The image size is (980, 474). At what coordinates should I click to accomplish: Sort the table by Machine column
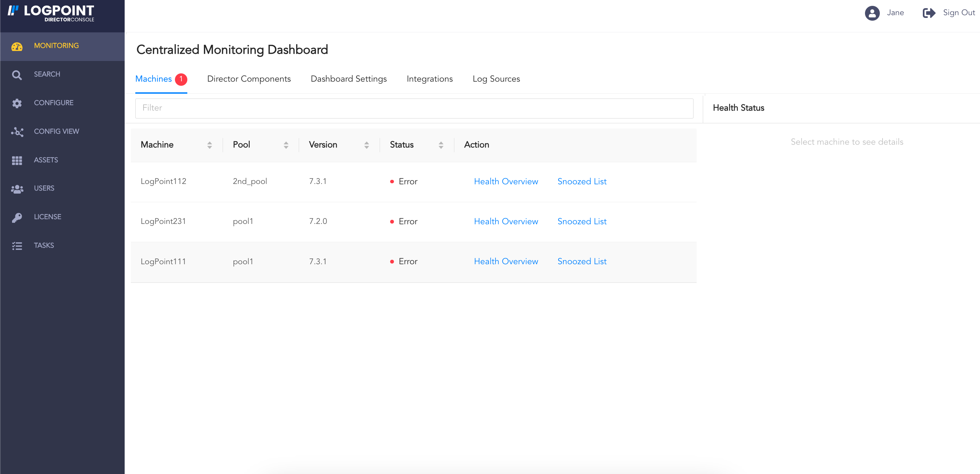[x=210, y=145]
